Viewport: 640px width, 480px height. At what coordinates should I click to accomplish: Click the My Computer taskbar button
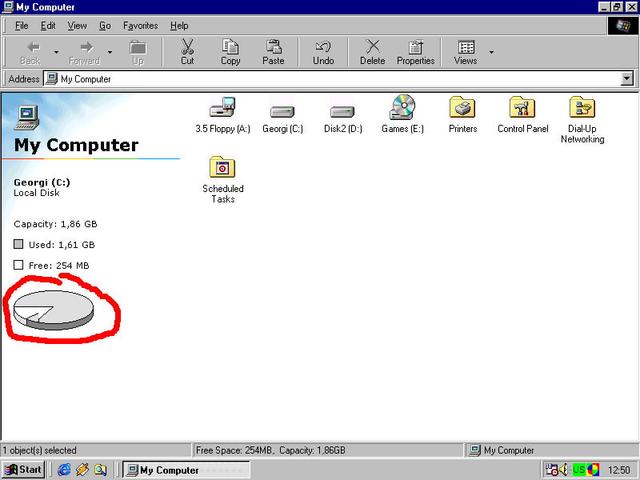click(x=186, y=470)
